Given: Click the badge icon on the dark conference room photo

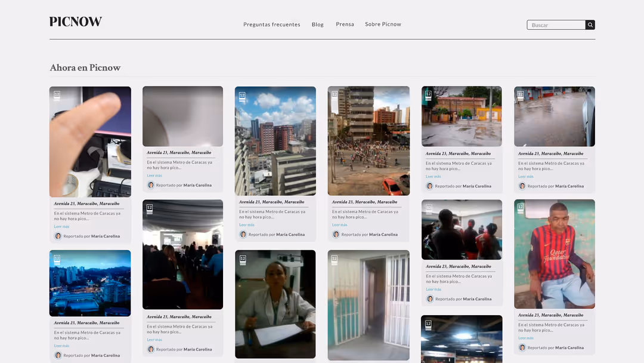Looking at the screenshot, I should pos(150,208).
